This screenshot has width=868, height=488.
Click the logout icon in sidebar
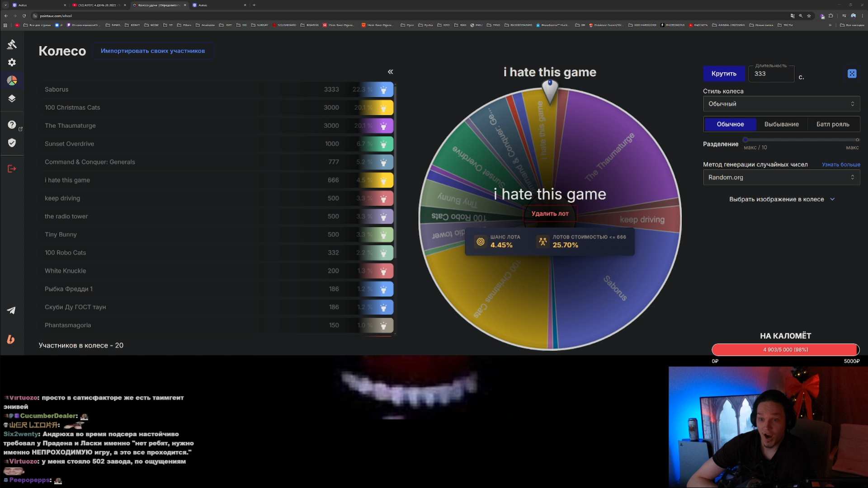pyautogui.click(x=12, y=169)
